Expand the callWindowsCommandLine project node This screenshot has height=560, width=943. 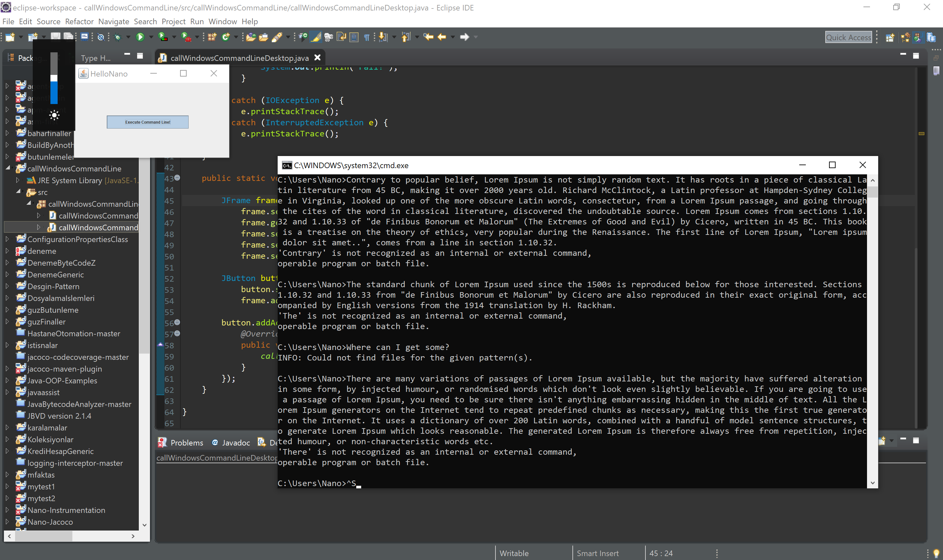click(8, 169)
